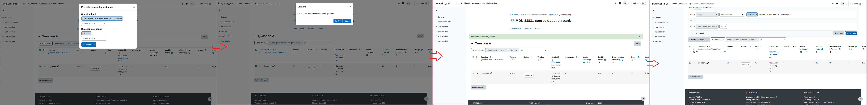Close the course index drawer on Question history page
The height and width of the screenshot is (105, 868).
pos(436,10)
